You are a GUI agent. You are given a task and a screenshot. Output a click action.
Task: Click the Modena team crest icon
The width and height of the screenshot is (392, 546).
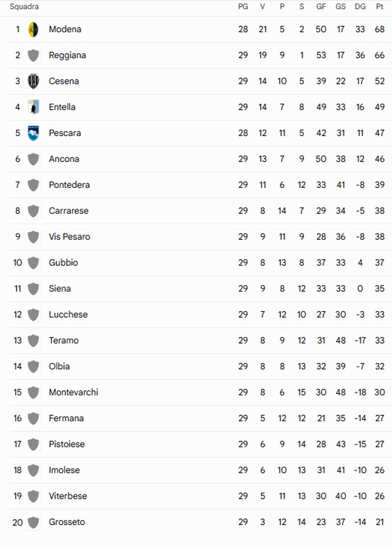(x=33, y=29)
